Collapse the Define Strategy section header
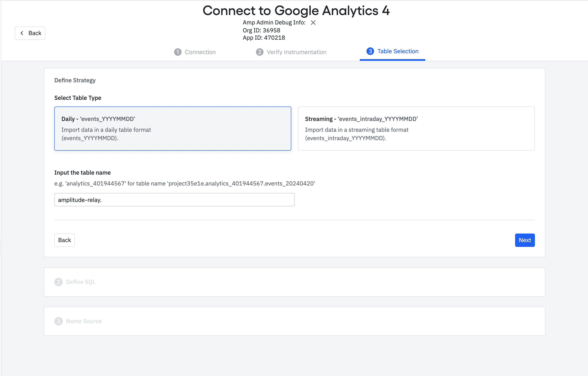Viewport: 588px width, 376px height. (75, 80)
